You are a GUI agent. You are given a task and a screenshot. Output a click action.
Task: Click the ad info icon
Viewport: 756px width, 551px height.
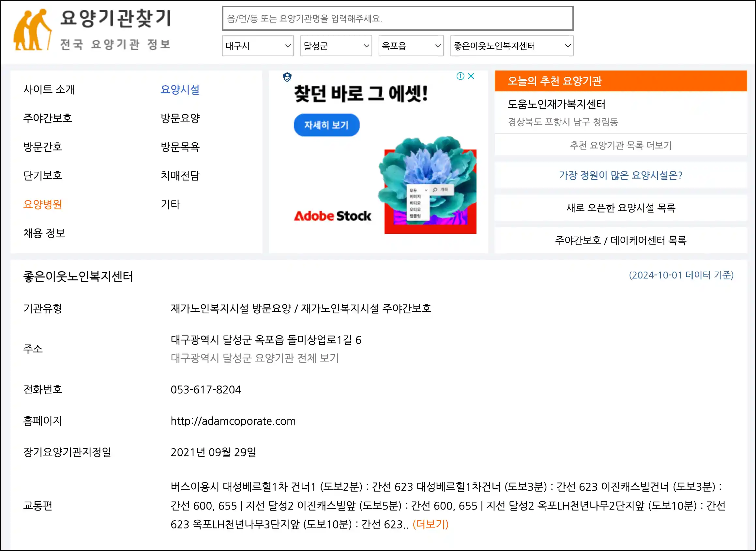click(x=460, y=76)
